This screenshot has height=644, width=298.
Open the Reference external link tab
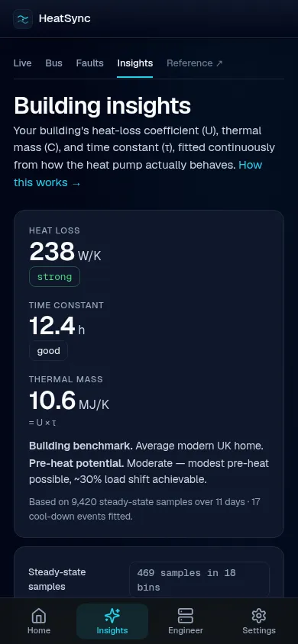tap(194, 63)
